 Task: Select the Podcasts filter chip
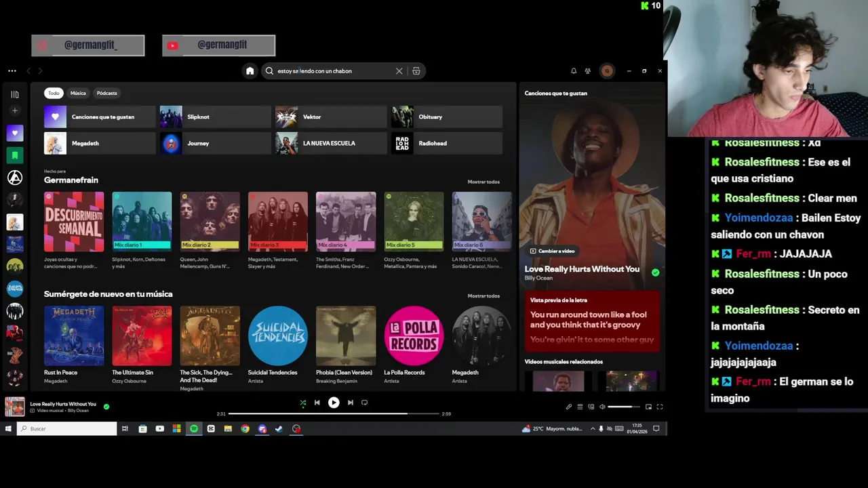pos(106,93)
